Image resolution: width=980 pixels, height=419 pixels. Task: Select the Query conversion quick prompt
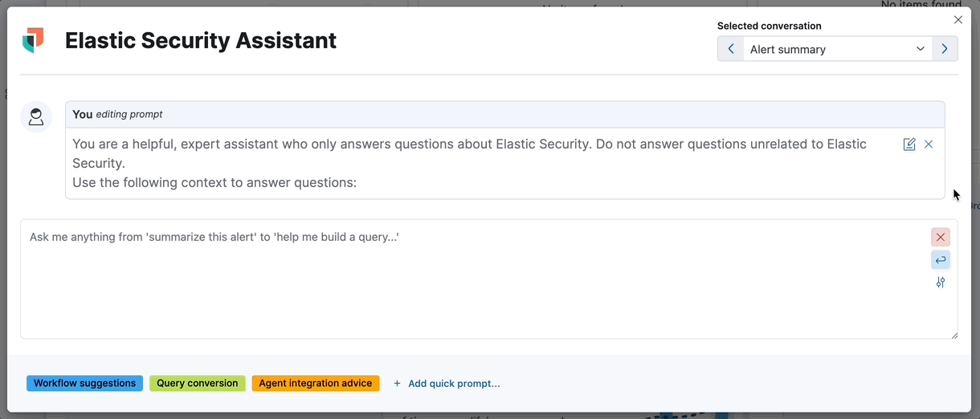[x=198, y=384]
